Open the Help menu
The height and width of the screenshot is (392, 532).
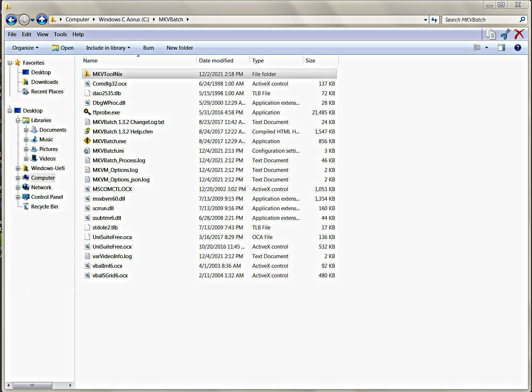(x=78, y=34)
